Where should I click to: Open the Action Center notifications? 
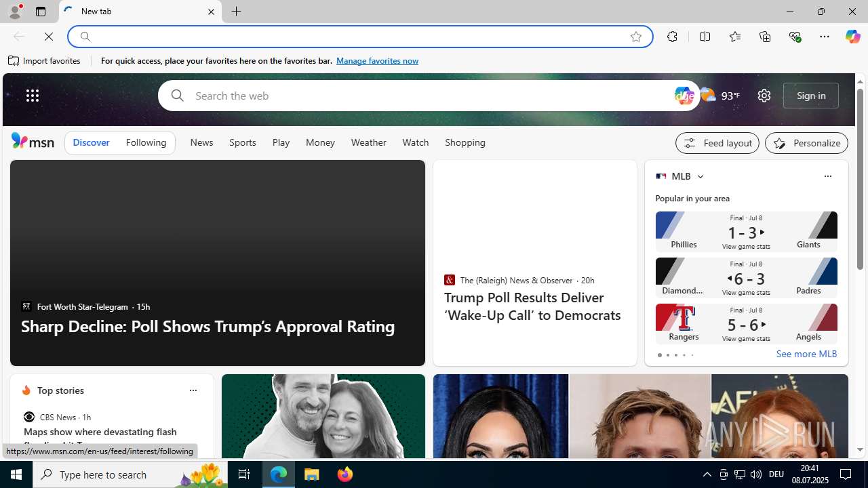(846, 474)
